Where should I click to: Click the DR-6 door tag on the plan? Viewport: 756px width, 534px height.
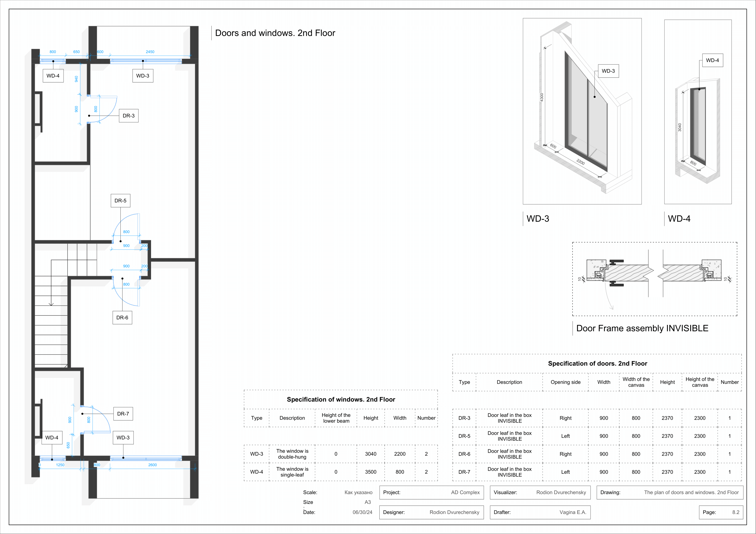122,318
